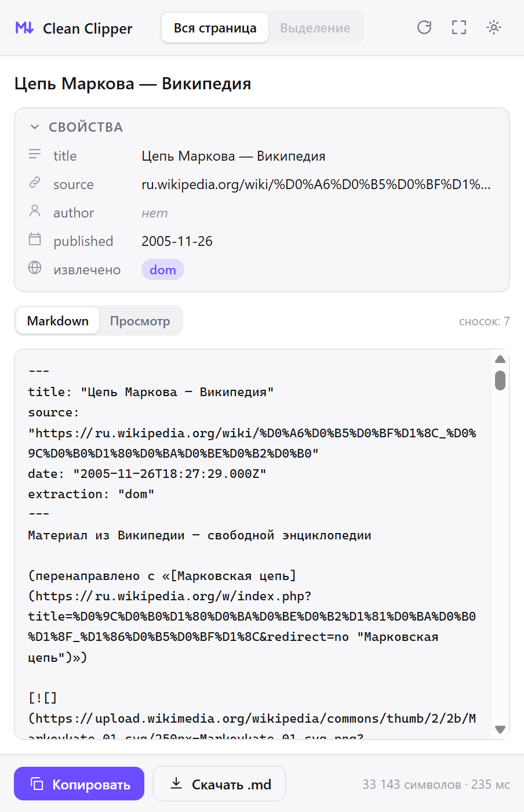Viewport: 524px width, 812px height.
Task: Click the 'СВОЙСТВА' section header label
Action: coord(86,127)
